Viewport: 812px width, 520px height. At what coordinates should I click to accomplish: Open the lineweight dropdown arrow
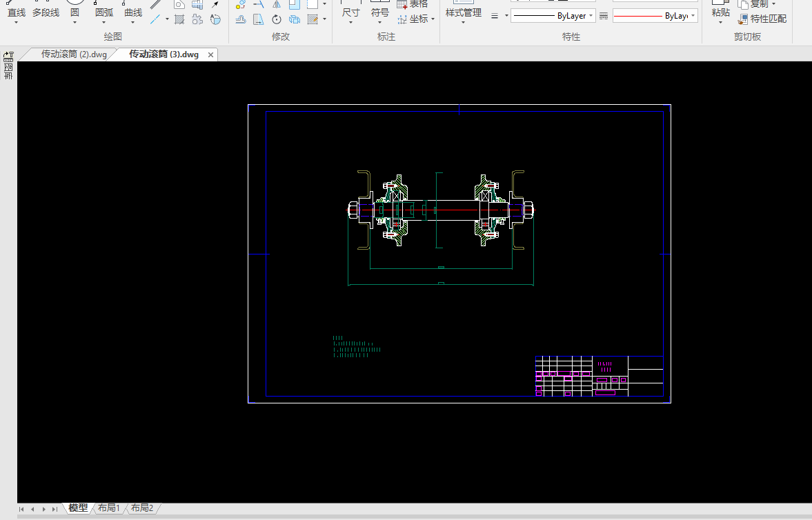[506, 16]
